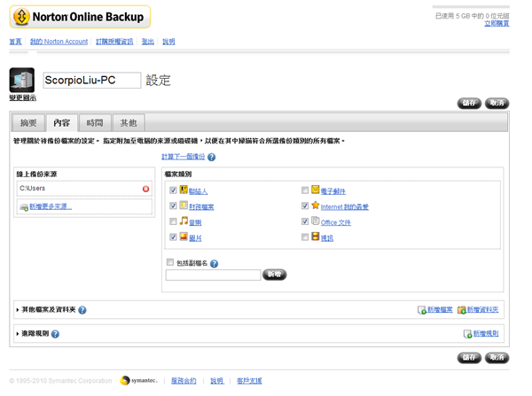Open help icon next to 進階規則
The height and width of the screenshot is (396, 532).
pos(55,334)
